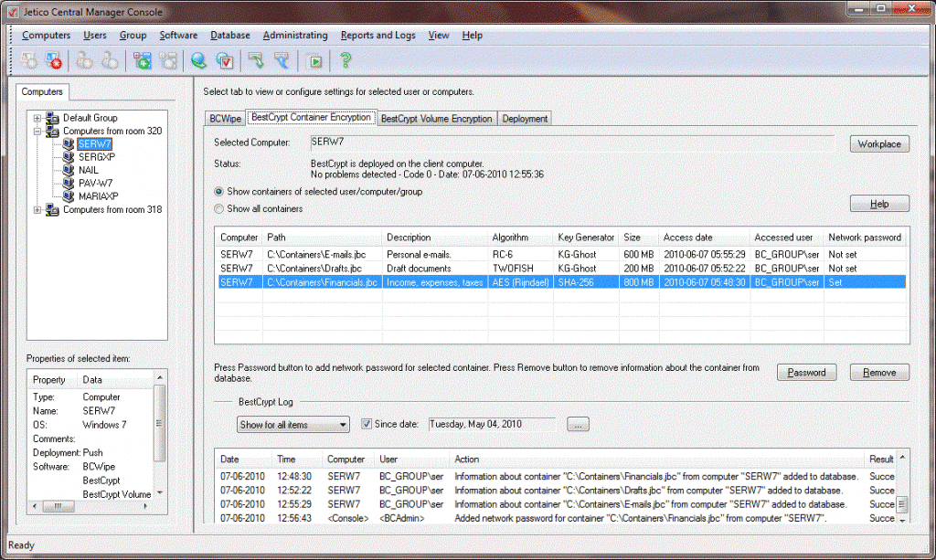Expand the Computers from room 318 node
This screenshot has height=560, width=936.
37,210
